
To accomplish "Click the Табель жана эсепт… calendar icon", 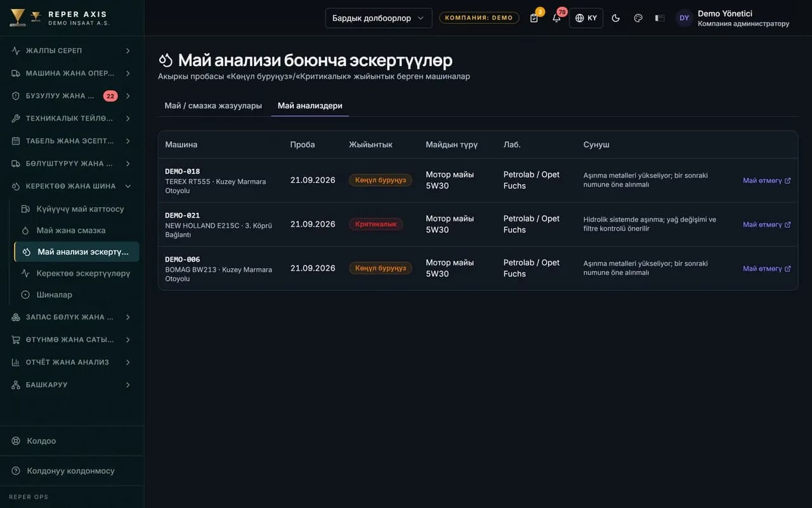I will tap(16, 141).
